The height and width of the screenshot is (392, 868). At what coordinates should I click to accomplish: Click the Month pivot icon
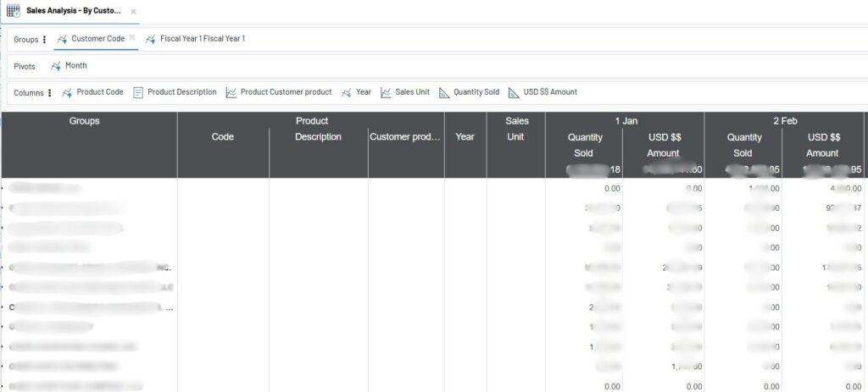(x=55, y=66)
